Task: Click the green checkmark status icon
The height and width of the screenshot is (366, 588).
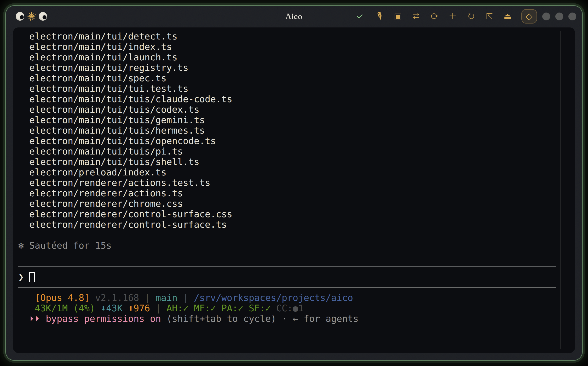Action: tap(360, 16)
